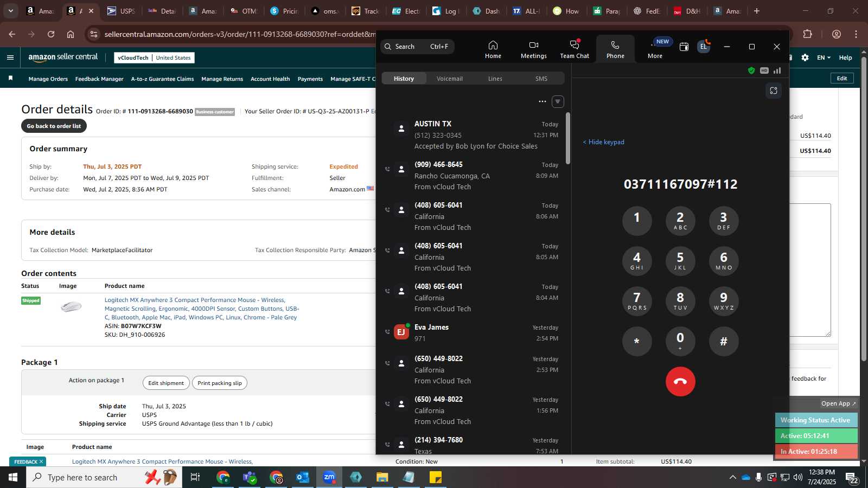Viewport: 868px width, 488px height.
Task: Switch to the Voicemail tab
Action: pos(449,79)
